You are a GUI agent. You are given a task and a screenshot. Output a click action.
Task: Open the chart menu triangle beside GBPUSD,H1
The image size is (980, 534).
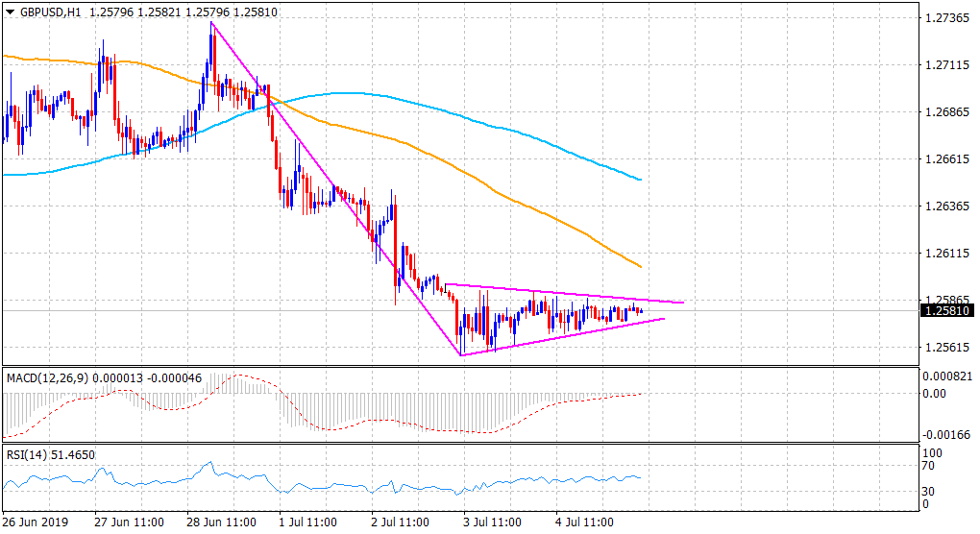point(10,12)
